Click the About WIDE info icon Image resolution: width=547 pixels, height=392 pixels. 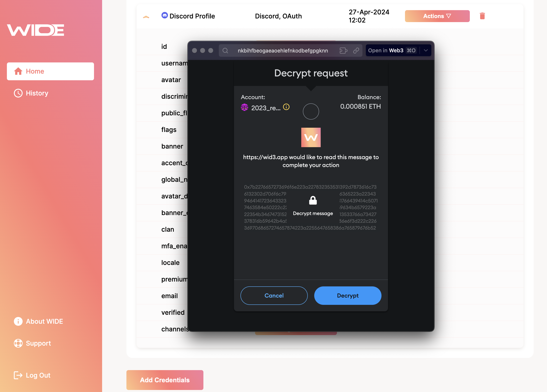pyautogui.click(x=18, y=321)
